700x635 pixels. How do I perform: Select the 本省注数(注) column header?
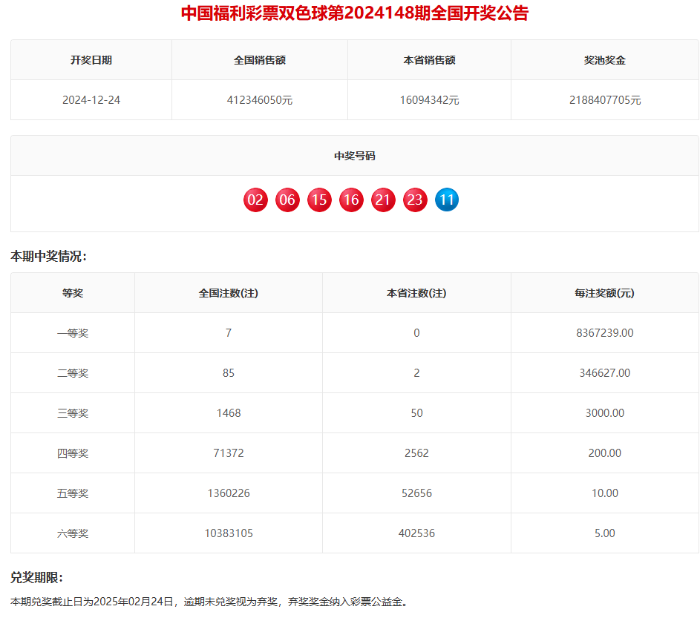pos(417,293)
